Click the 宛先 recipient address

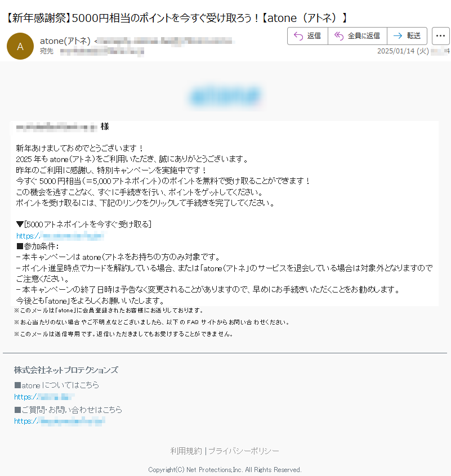coord(102,52)
